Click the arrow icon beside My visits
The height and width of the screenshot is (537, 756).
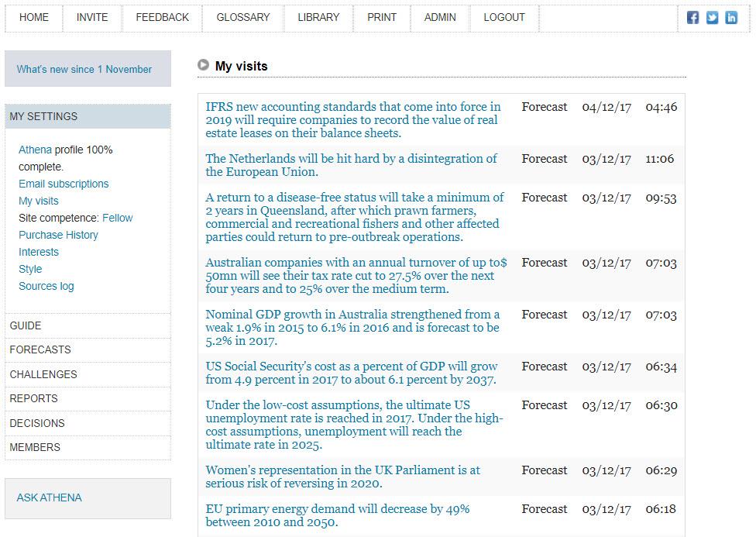(x=204, y=64)
